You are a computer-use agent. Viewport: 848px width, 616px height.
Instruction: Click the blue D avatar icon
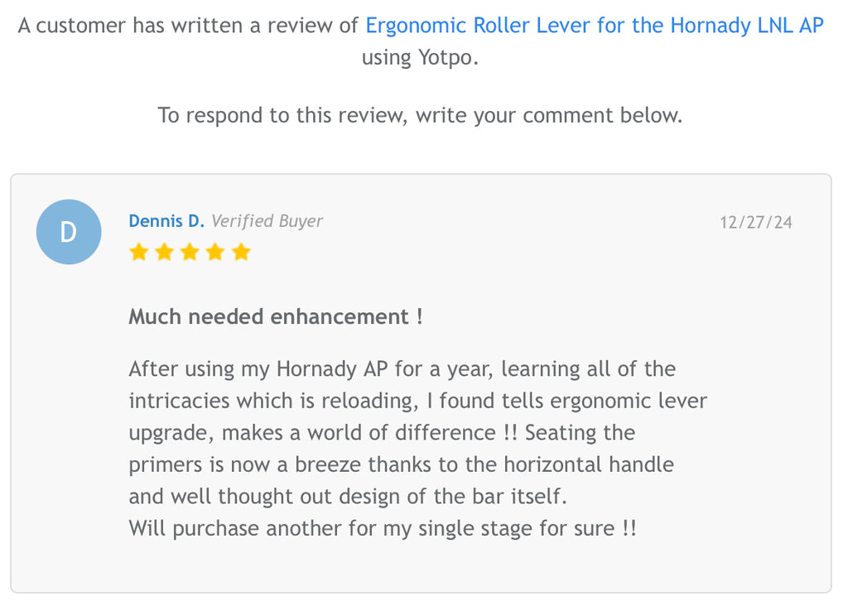pyautogui.click(x=69, y=232)
